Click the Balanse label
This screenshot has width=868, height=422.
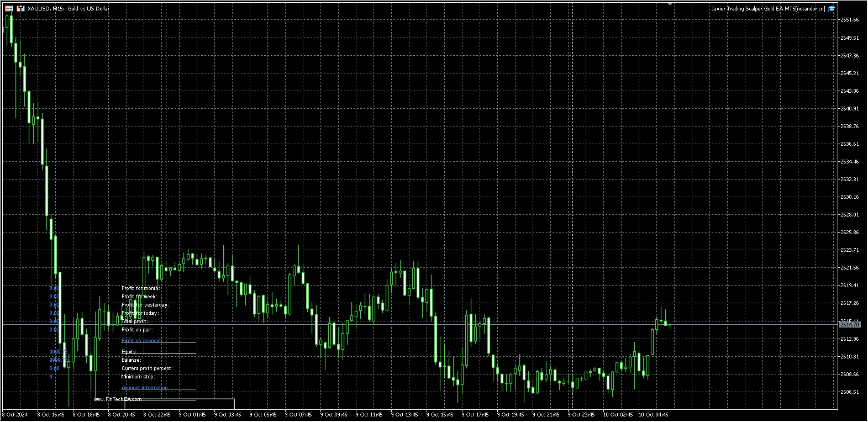click(131, 360)
